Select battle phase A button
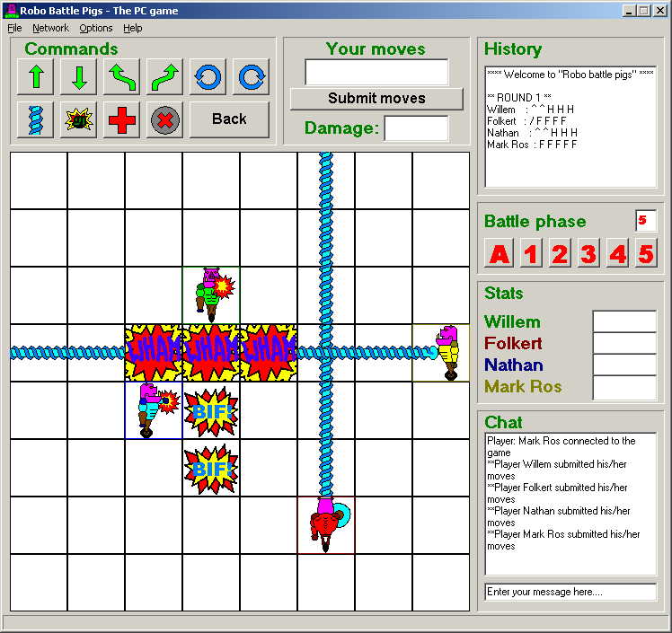 [500, 253]
